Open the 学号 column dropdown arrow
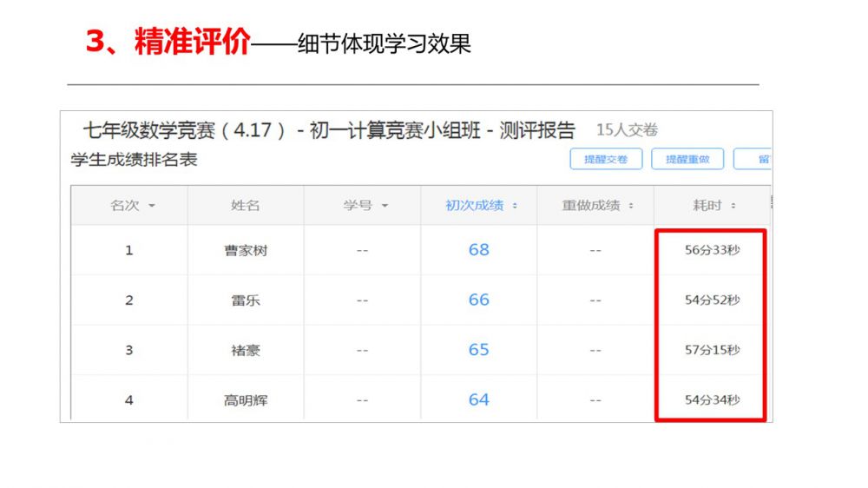868x488 pixels. [385, 206]
